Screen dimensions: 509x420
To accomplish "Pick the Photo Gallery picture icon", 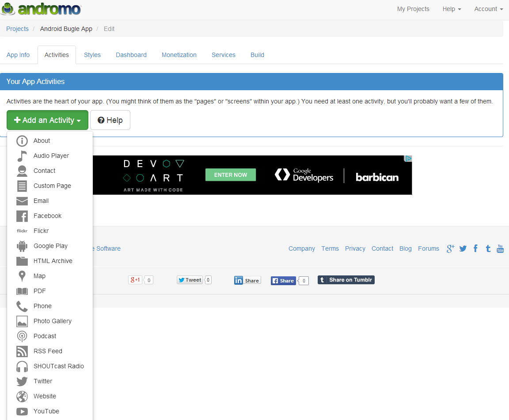I will 22,321.
